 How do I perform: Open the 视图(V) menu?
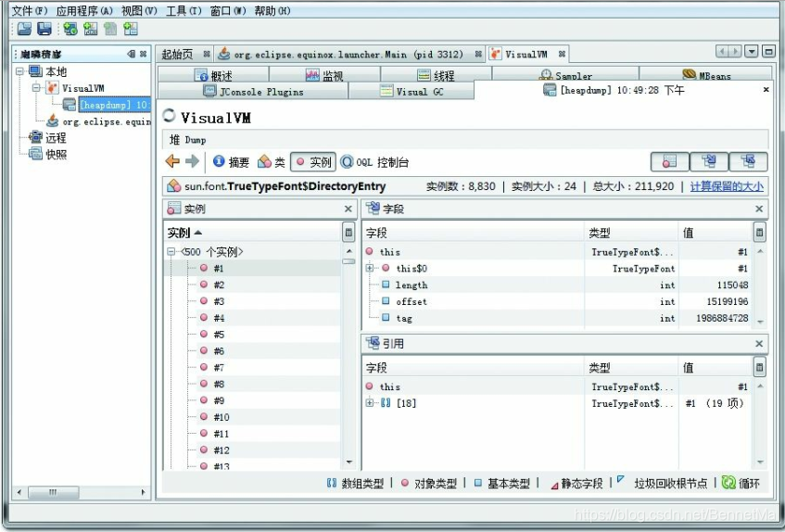[x=139, y=10]
